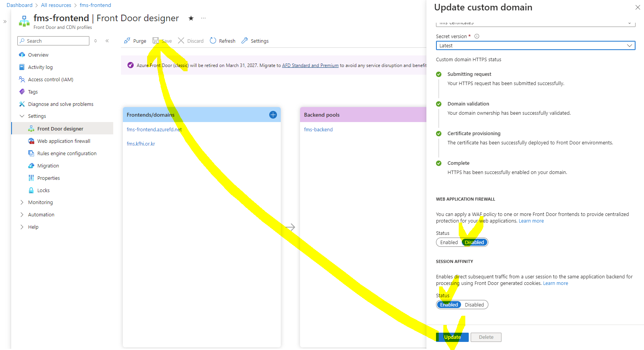Click the Certificate provisioning green check
The image size is (644, 350).
pyautogui.click(x=439, y=134)
